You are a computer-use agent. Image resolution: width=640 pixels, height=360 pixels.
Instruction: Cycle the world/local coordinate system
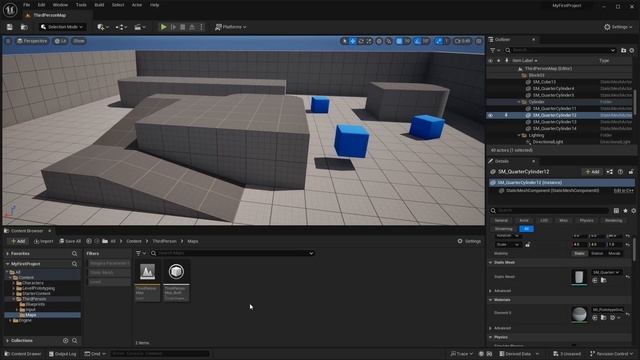(x=379, y=41)
